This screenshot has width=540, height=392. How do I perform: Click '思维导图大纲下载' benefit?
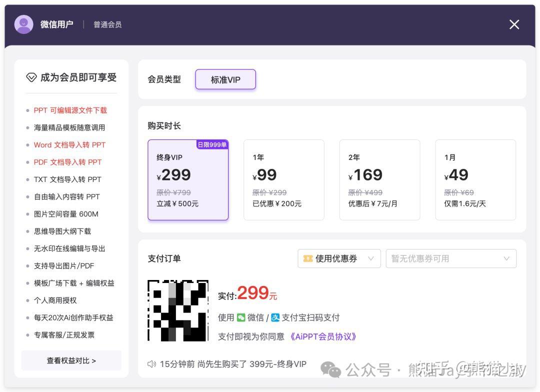click(62, 231)
